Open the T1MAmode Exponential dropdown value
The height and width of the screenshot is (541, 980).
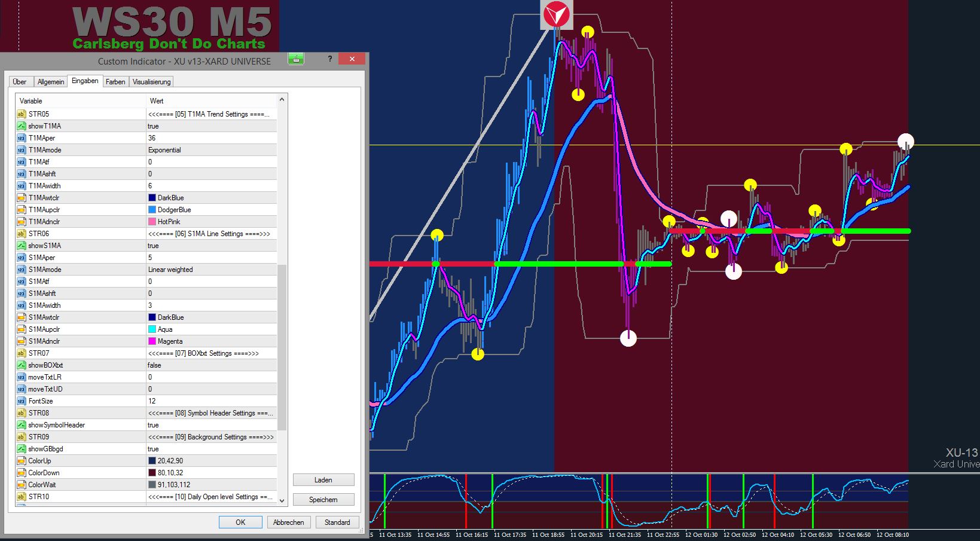click(x=212, y=150)
